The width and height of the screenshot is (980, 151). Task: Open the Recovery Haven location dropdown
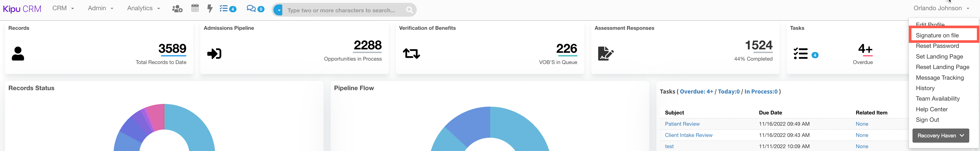(x=940, y=136)
